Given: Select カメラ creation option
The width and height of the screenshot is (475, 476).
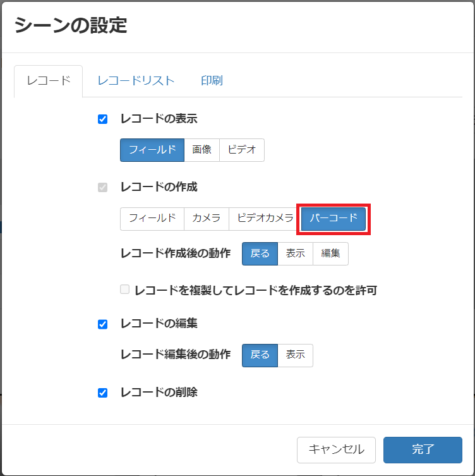Looking at the screenshot, I should (x=207, y=219).
